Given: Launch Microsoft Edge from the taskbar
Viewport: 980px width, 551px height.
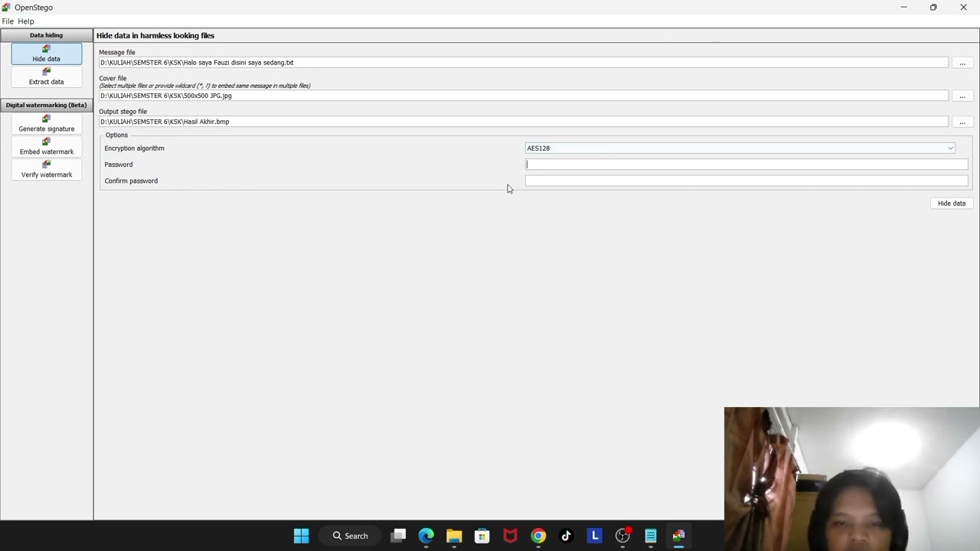Looking at the screenshot, I should [426, 536].
